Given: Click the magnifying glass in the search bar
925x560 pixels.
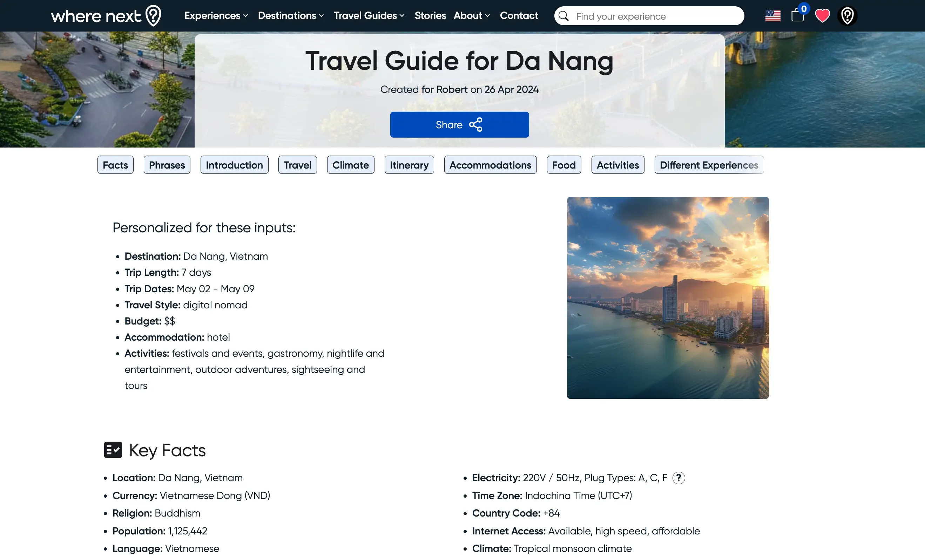Looking at the screenshot, I should 563,16.
